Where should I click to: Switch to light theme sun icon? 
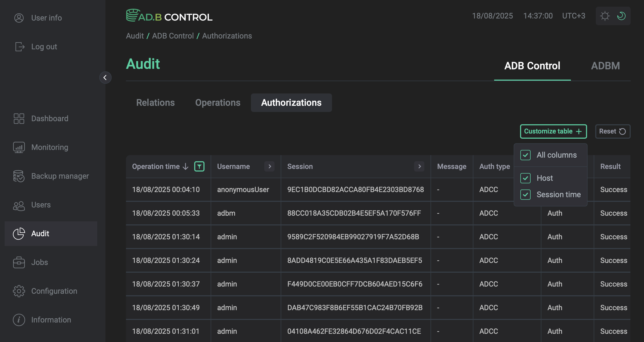pyautogui.click(x=605, y=16)
